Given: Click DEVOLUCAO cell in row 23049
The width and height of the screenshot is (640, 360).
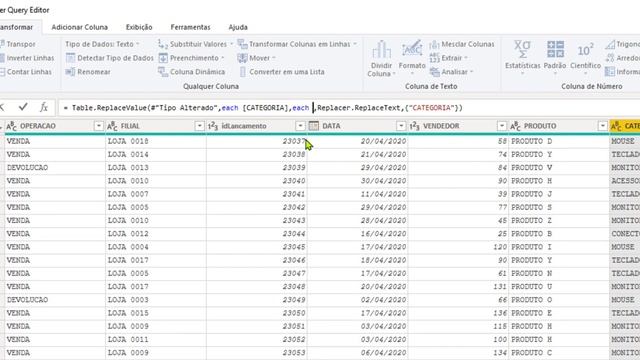Looking at the screenshot, I should point(55,300).
